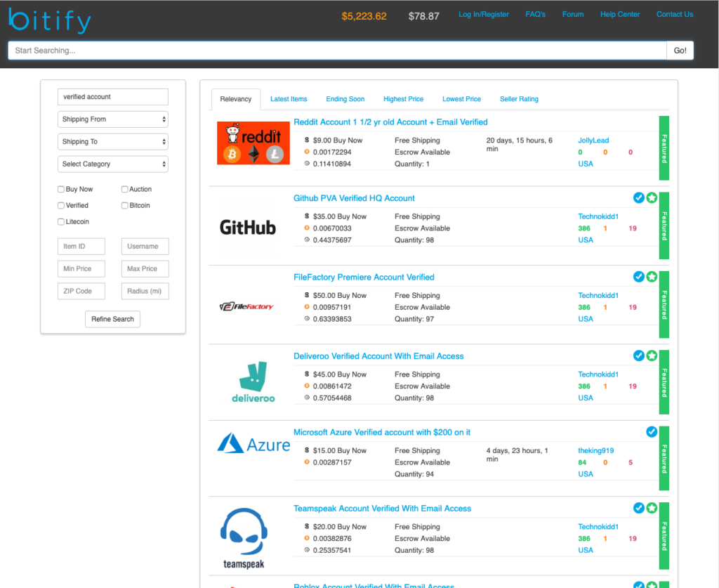Click verified checkmark badge on Teamspeak listing
Screen dimensions: 719x588
[x=639, y=508]
